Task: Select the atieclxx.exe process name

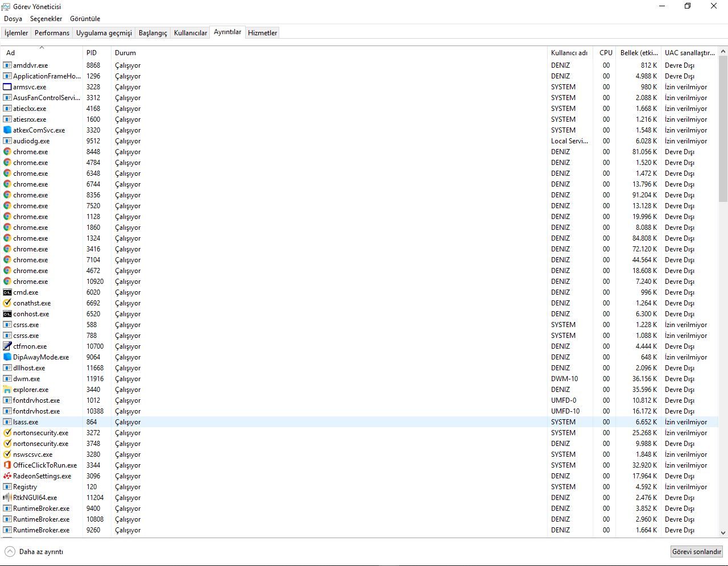Action: [x=30, y=109]
